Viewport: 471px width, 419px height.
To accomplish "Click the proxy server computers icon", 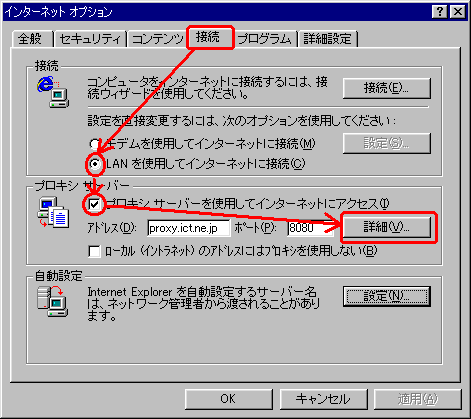I will click(x=53, y=212).
